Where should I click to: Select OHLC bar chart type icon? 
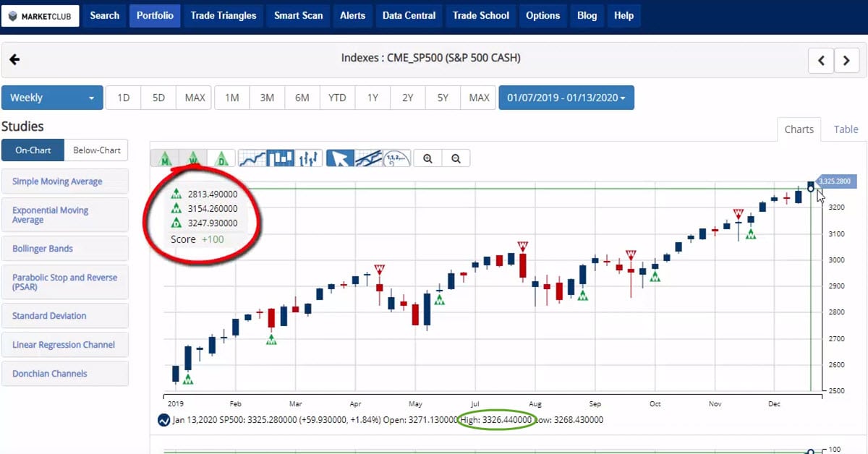[308, 158]
